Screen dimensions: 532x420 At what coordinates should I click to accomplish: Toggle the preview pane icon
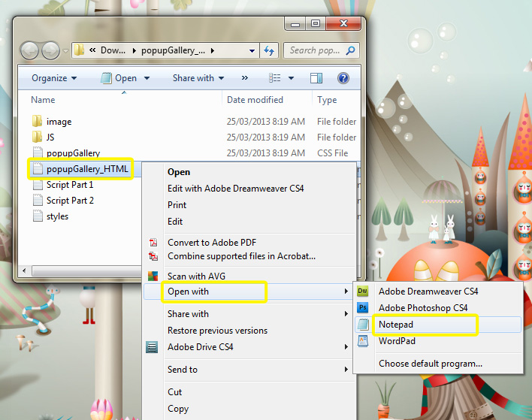[316, 78]
